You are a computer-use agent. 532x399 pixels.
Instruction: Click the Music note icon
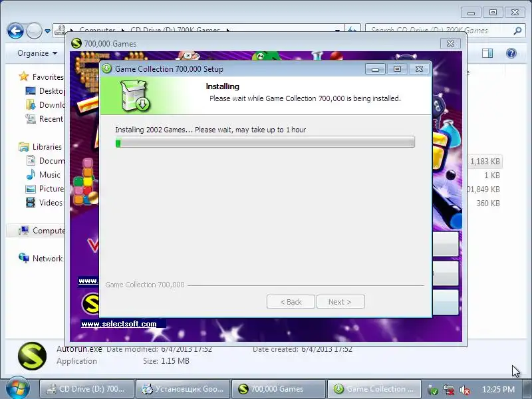[x=31, y=174]
